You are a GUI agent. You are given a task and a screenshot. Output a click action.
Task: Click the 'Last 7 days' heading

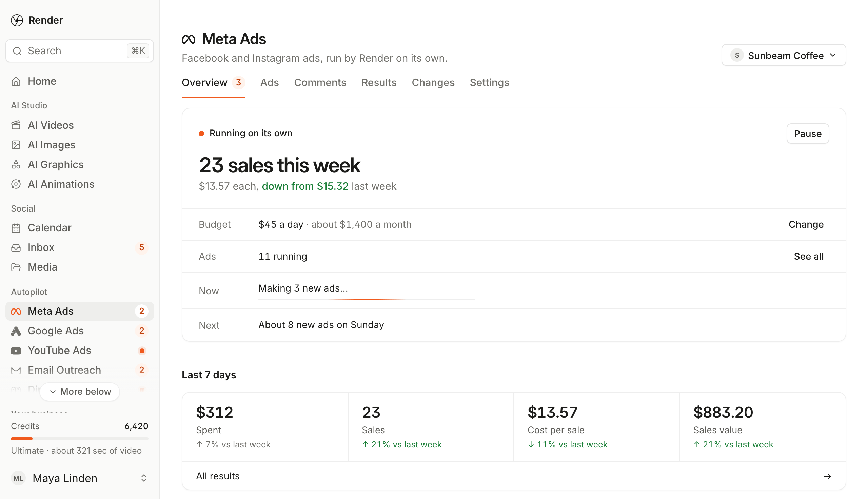click(x=209, y=375)
